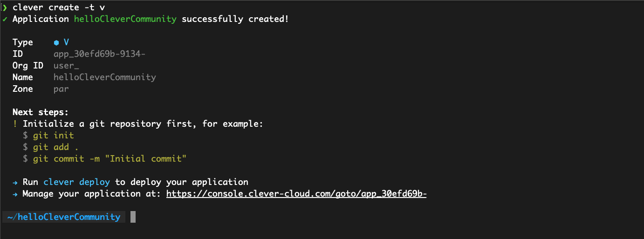Viewport: 644px width, 239px height.
Task: Click the green prompt chevron at top
Action: click(5, 7)
